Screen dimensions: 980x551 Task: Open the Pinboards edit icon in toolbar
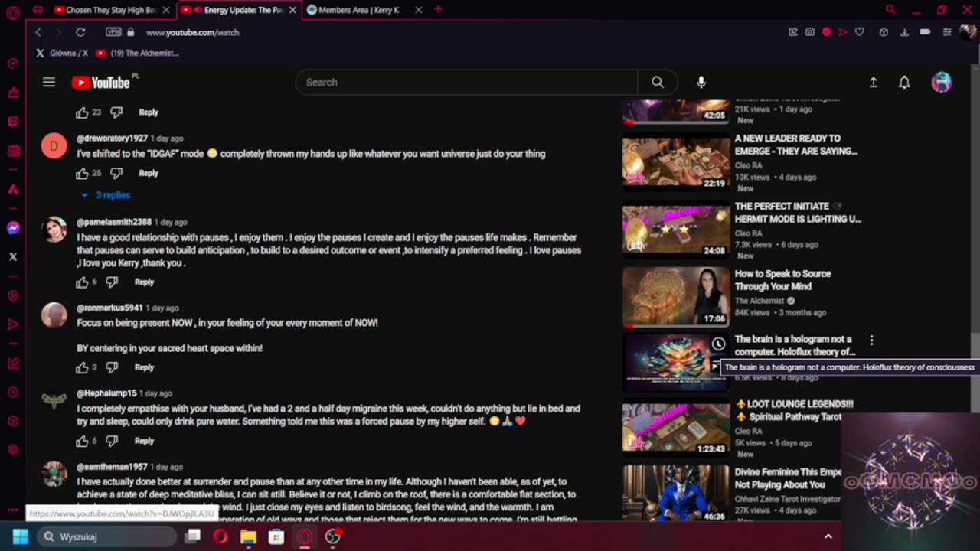793,32
